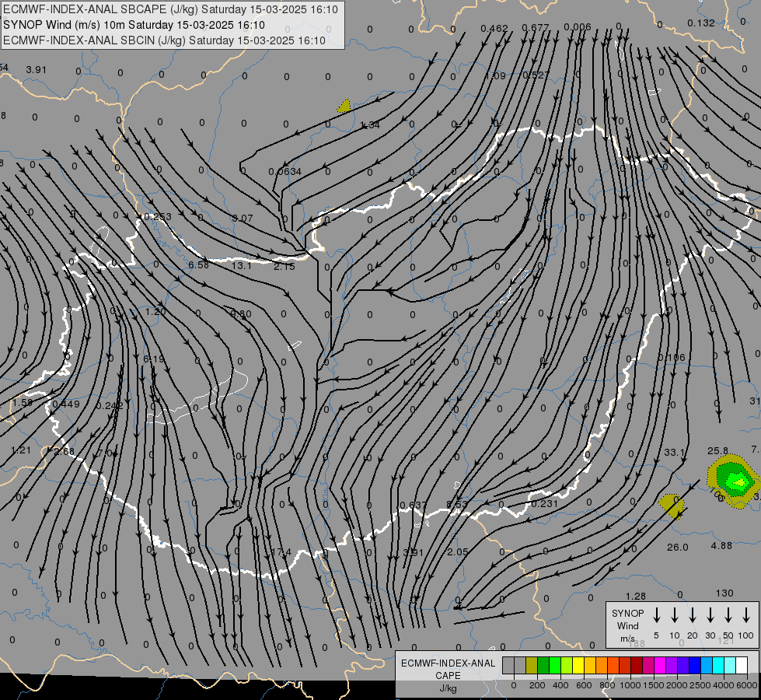Click the CAPE value '26.0'
This screenshot has width=761, height=700.
[678, 548]
